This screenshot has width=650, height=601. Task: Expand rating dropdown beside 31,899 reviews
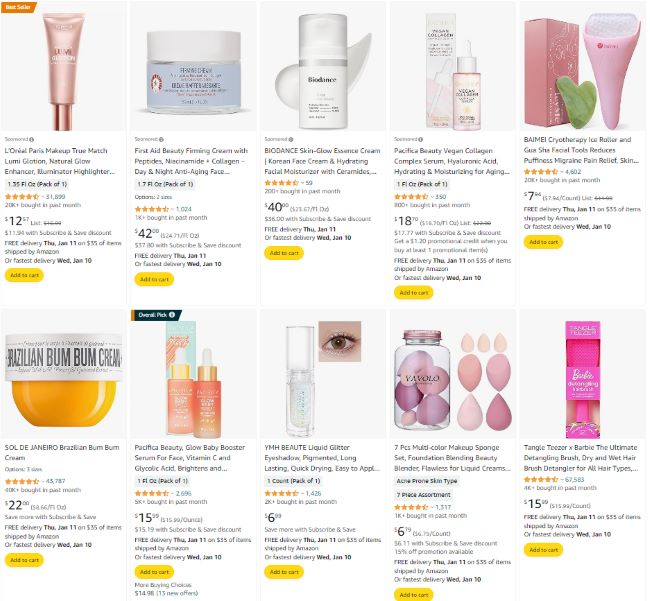[x=42, y=197]
